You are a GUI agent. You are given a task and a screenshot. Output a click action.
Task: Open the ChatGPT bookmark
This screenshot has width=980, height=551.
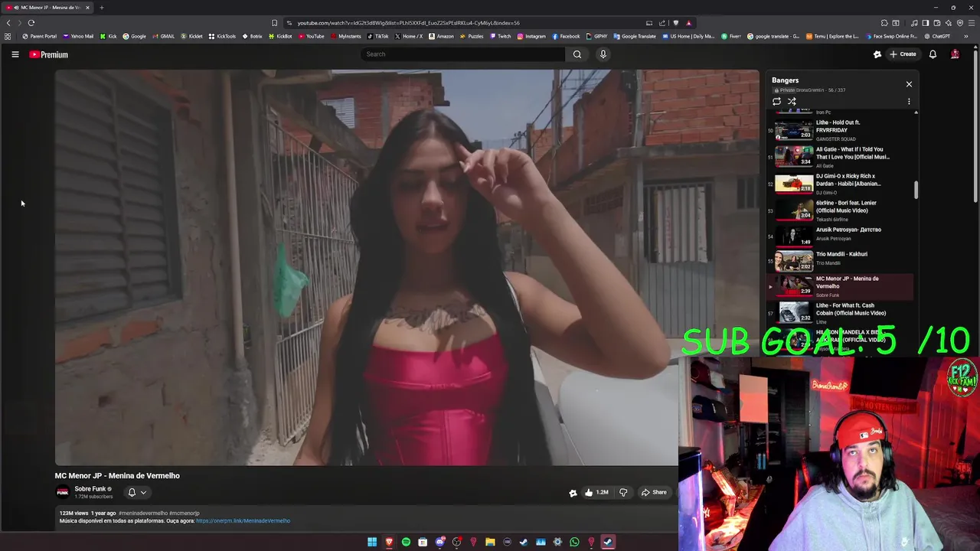click(x=936, y=36)
